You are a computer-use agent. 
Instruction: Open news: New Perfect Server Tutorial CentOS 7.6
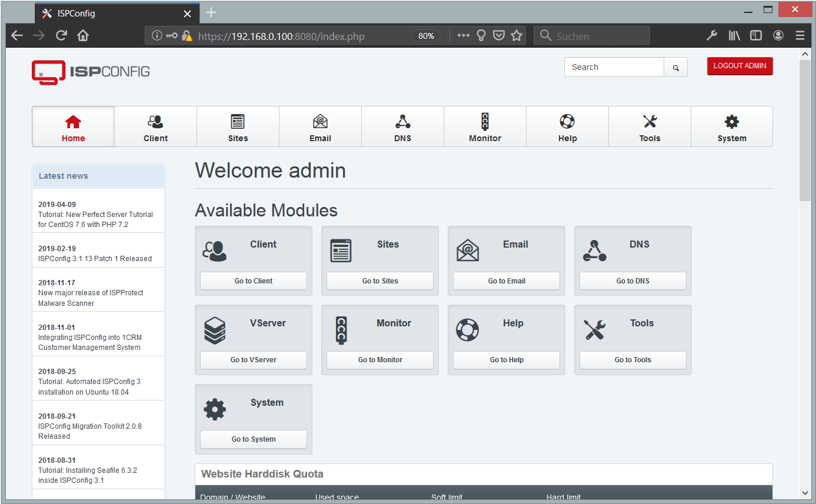95,219
